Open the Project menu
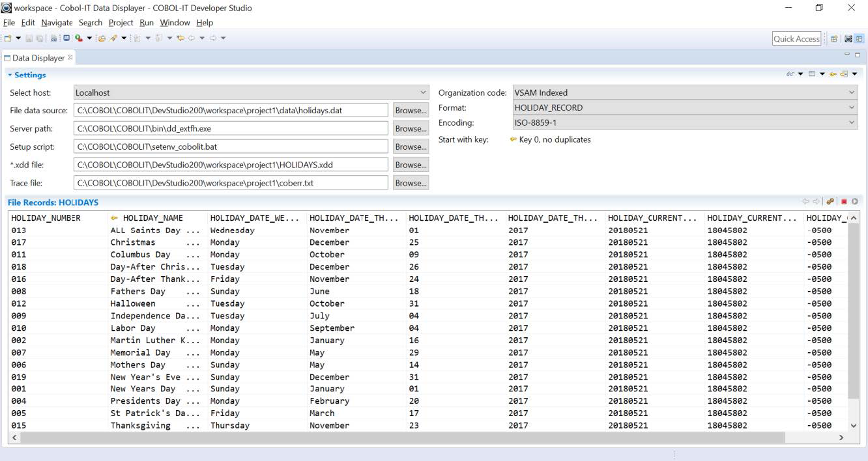Viewport: 868px width, 461px height. 121,23
